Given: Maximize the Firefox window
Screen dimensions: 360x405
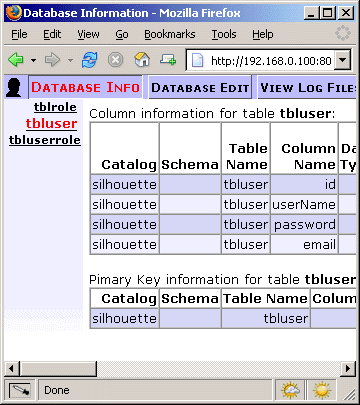Looking at the screenshot, I should tap(328, 13).
